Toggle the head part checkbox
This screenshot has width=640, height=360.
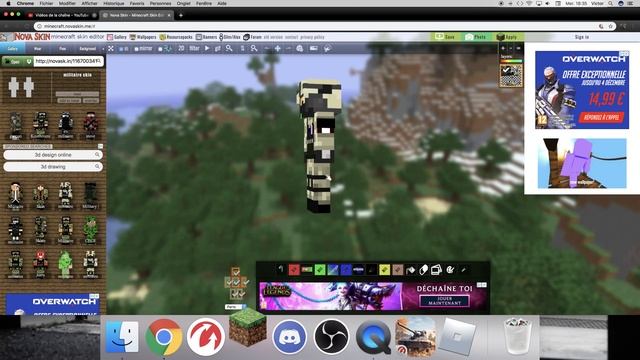pyautogui.click(x=236, y=272)
